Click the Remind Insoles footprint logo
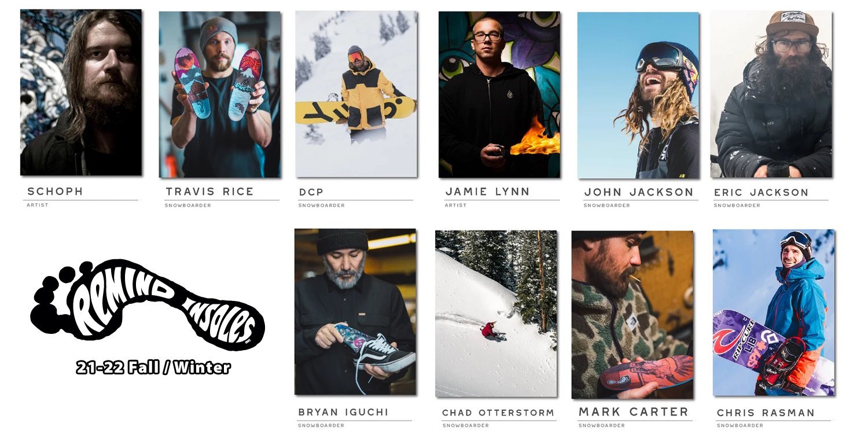 point(148,304)
